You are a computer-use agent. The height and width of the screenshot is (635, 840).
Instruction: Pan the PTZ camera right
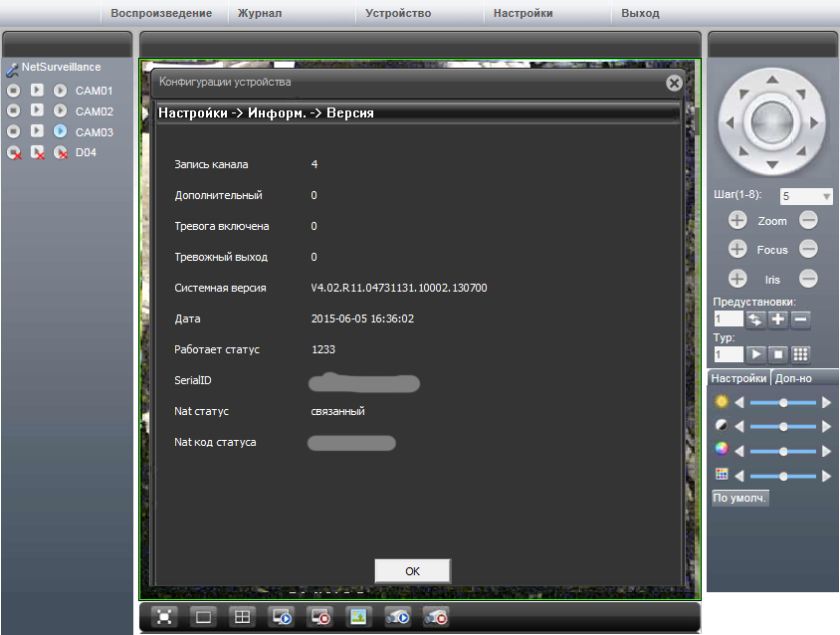pos(814,122)
